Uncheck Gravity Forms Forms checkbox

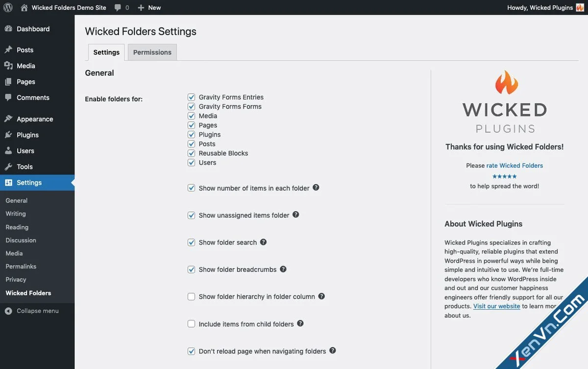coord(192,106)
